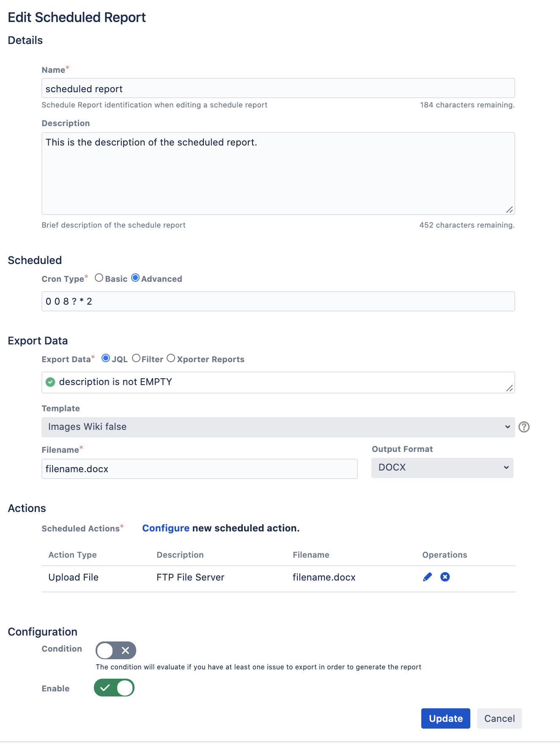The width and height of the screenshot is (560, 743).
Task: Open the Template help question mark icon
Action: tap(524, 427)
